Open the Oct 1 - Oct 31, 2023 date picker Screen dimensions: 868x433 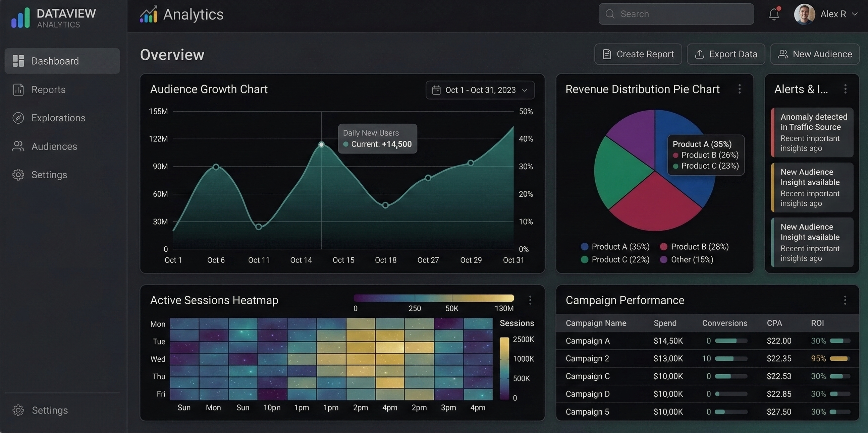(x=480, y=90)
